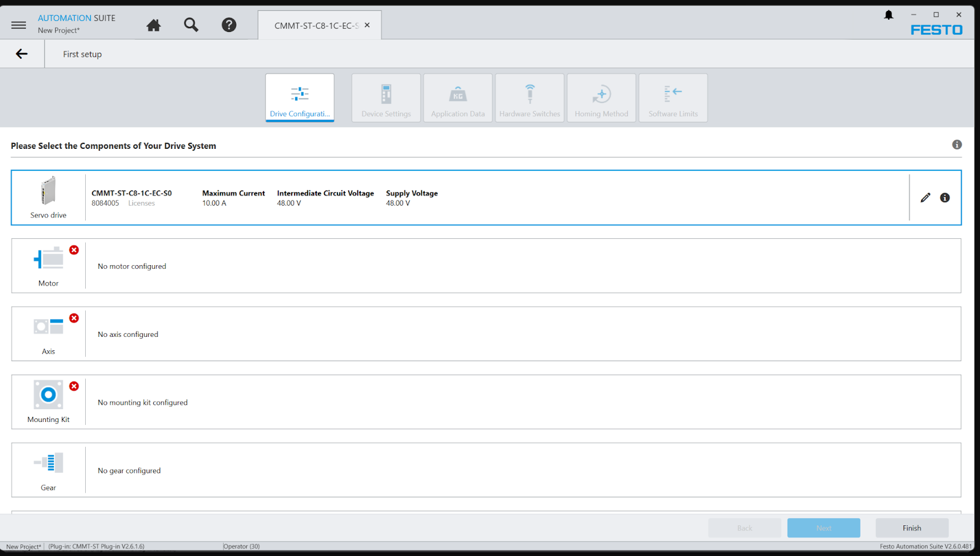The width and height of the screenshot is (980, 556).
Task: Edit the servo drive with pencil icon
Action: tap(925, 198)
